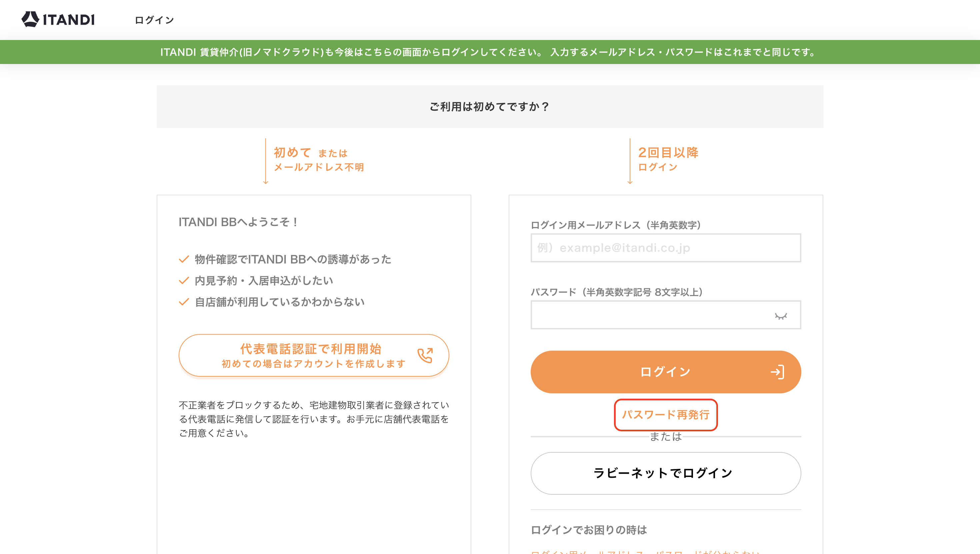Screen dimensions: 980x554
Task: Click the arrow icon on the orange ログイン button
Action: pos(777,372)
